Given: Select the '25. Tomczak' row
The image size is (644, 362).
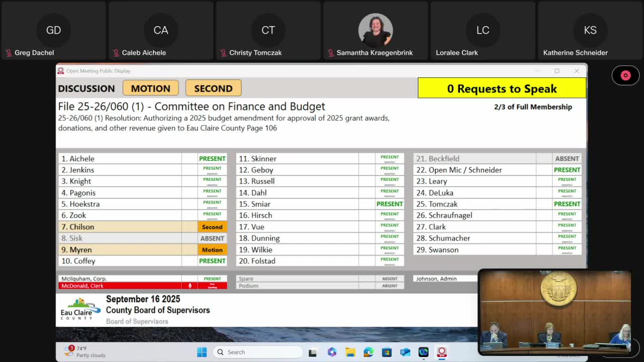Looking at the screenshot, I should tap(498, 204).
